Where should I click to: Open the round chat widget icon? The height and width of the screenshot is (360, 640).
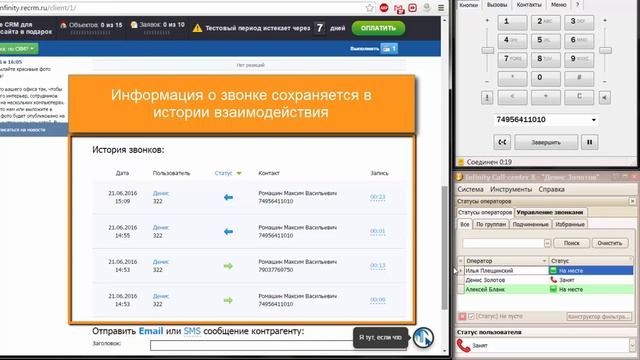tap(423, 338)
